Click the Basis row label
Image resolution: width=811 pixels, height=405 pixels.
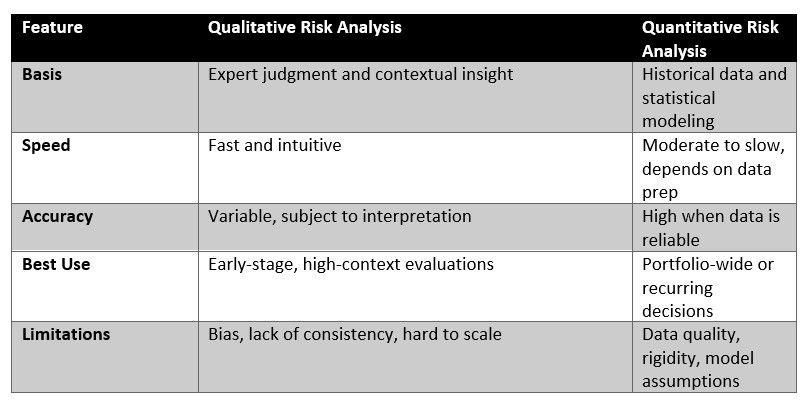pyautogui.click(x=42, y=74)
